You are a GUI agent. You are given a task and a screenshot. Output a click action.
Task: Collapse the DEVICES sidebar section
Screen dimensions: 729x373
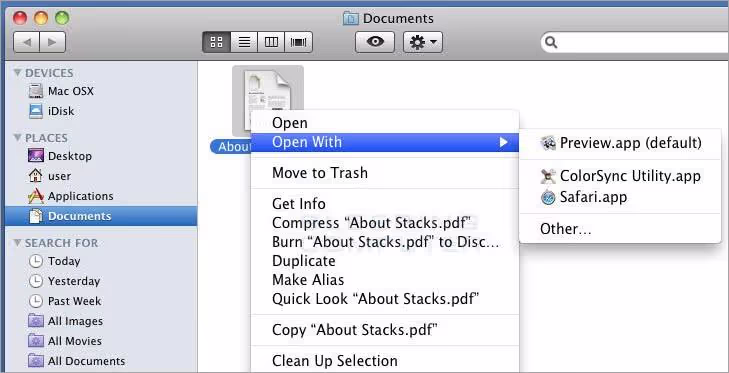point(18,73)
